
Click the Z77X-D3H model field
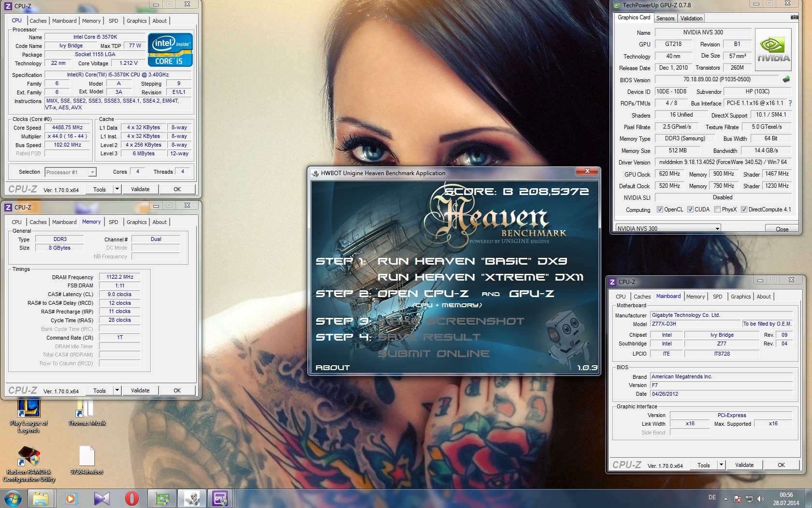[x=696, y=324]
